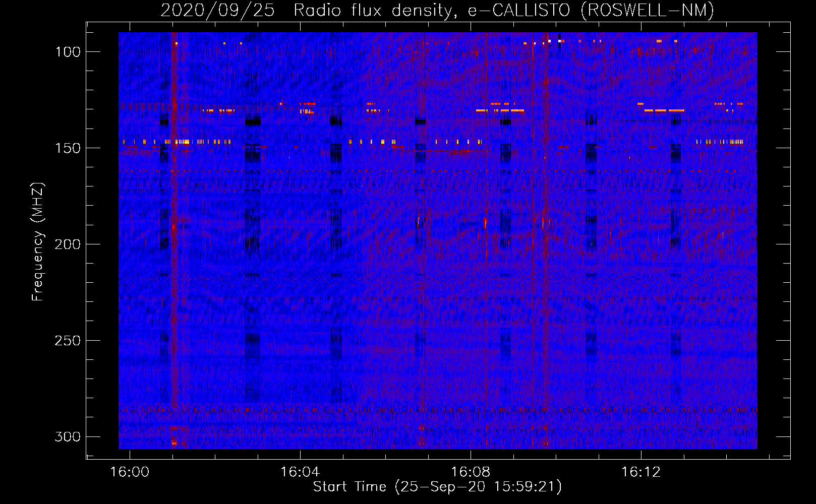Select the 100 frequency tick label

pos(68,52)
